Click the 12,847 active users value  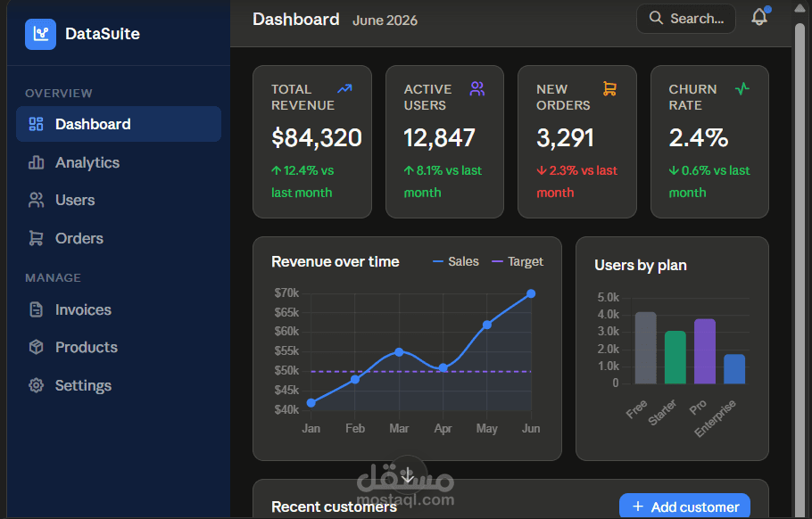pyautogui.click(x=439, y=137)
